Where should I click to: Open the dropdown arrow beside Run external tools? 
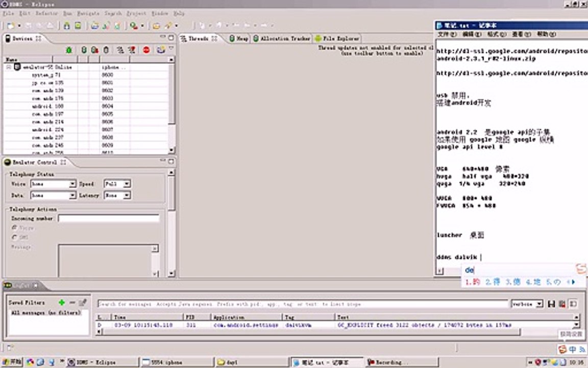[x=142, y=26]
